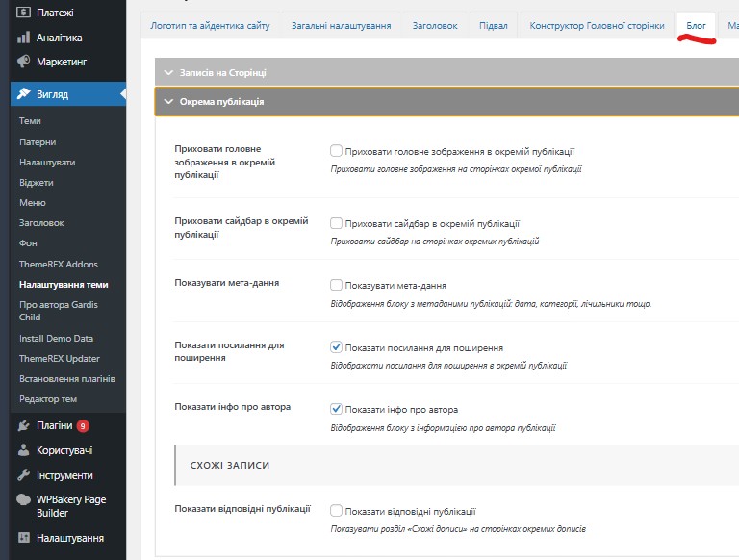739x560 pixels.
Task: Expand the Записів на Сторінці section chevron
Action: pos(168,72)
